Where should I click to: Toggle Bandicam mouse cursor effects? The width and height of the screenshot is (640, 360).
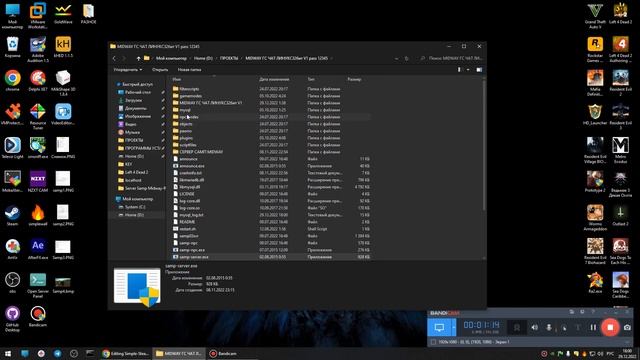(564, 327)
